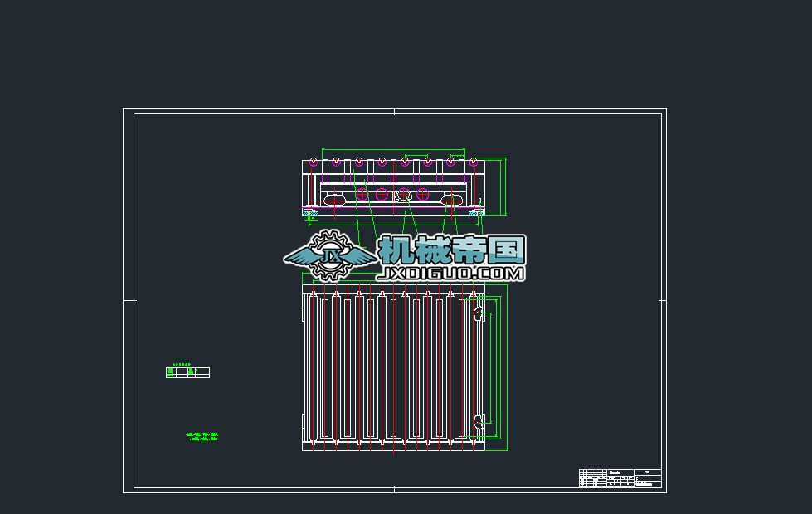Click the title block in the bottom right corner
Screen dimensions: 812x514
coord(618,479)
